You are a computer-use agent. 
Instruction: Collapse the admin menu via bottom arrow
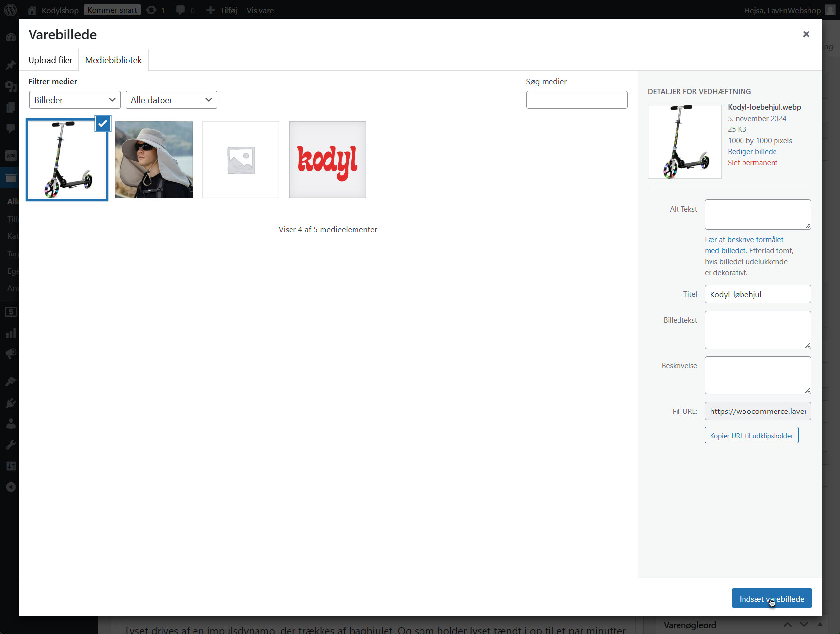pyautogui.click(x=10, y=486)
